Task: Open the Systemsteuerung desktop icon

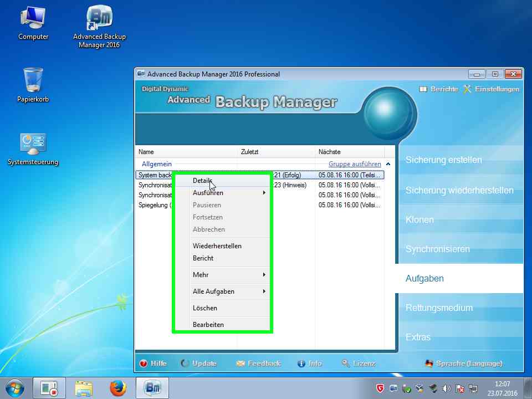Action: tap(33, 149)
